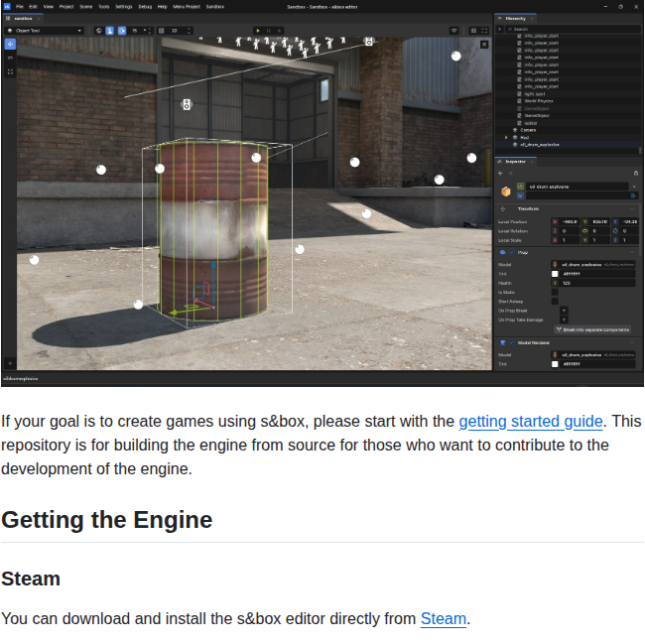Image resolution: width=645 pixels, height=644 pixels.
Task: Click the fullscreen viewport icon
Action: coord(484,31)
